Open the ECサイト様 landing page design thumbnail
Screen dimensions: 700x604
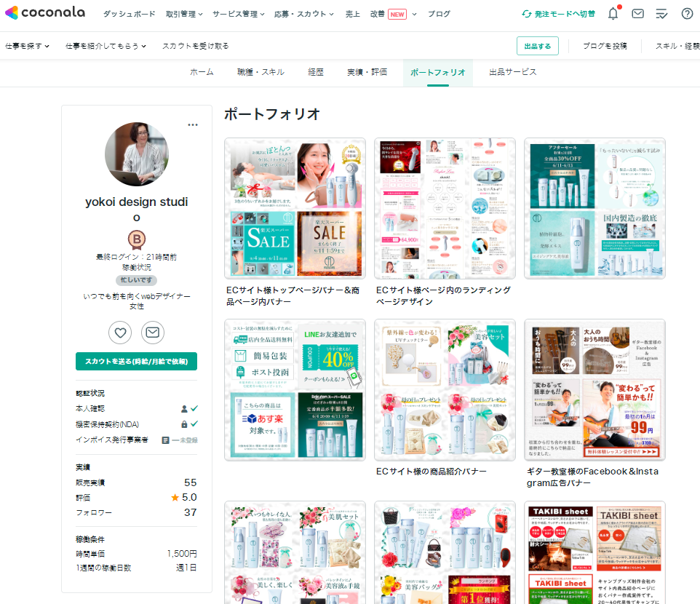pos(445,209)
